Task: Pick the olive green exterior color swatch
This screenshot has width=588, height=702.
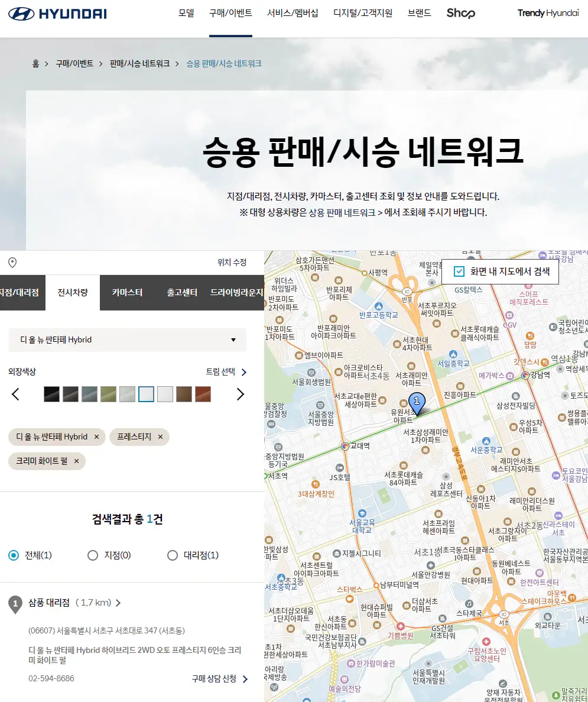Action: (x=108, y=394)
